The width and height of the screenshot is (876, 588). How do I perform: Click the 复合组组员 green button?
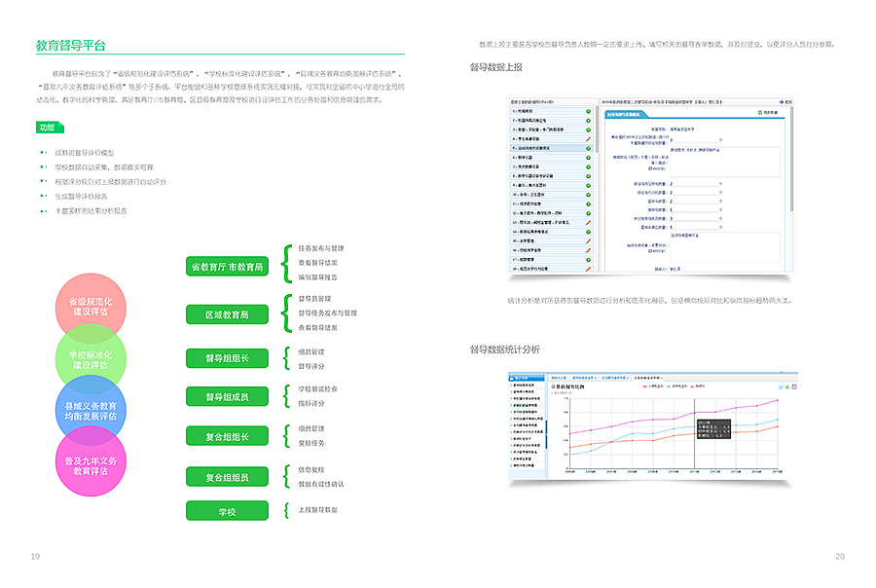tap(227, 477)
